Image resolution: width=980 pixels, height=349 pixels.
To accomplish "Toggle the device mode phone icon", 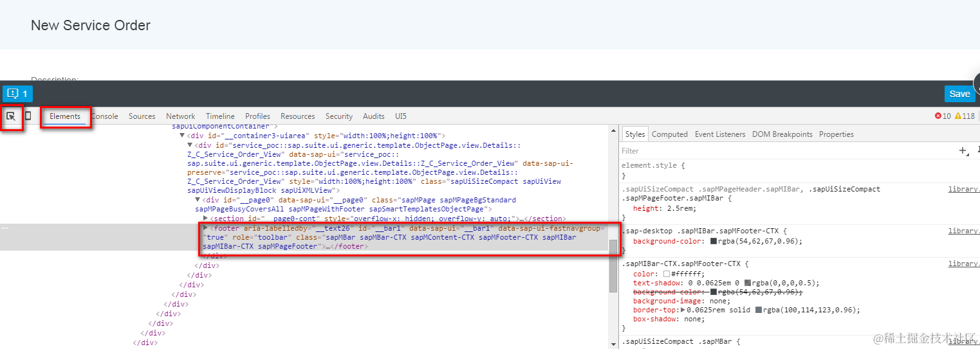I will 28,116.
